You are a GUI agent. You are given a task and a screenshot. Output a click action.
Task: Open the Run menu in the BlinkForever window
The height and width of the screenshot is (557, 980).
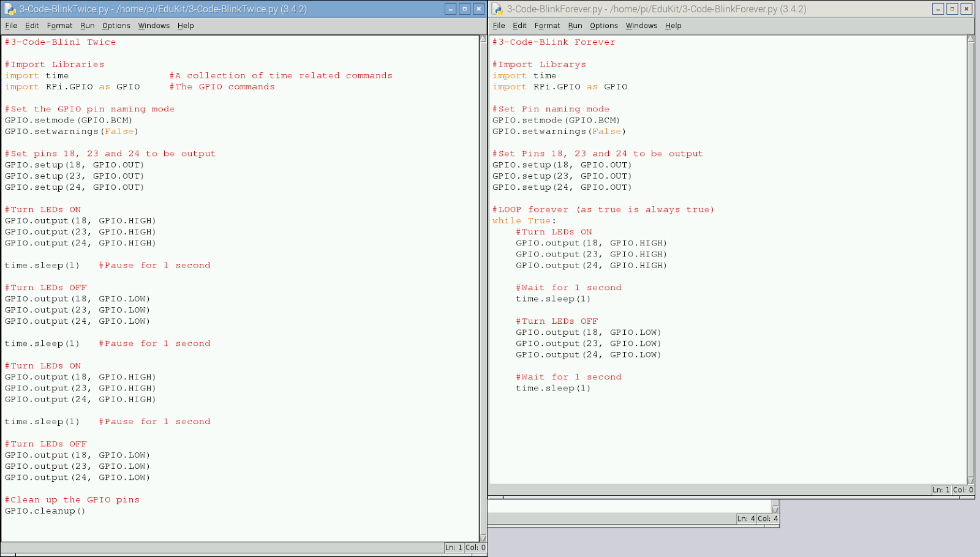pos(576,26)
